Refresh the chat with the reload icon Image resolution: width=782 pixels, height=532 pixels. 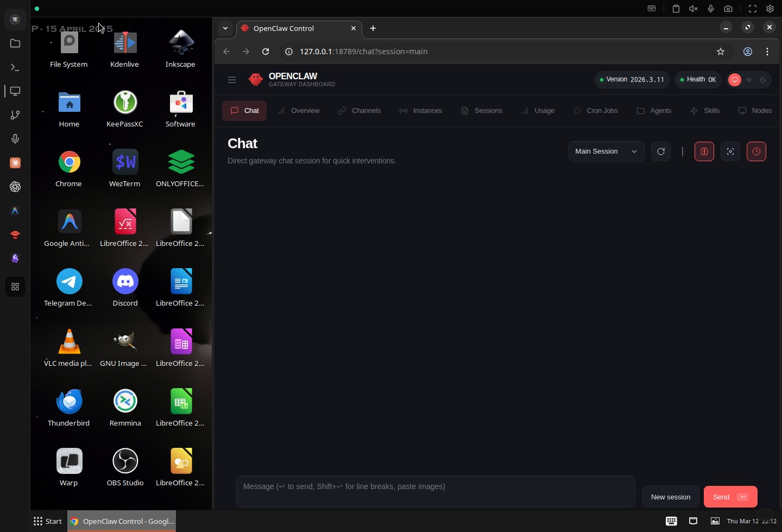tap(661, 151)
